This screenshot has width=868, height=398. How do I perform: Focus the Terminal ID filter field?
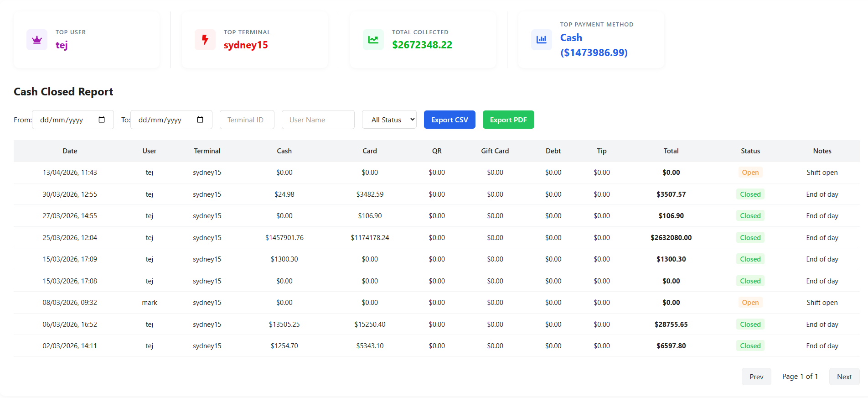pyautogui.click(x=247, y=120)
